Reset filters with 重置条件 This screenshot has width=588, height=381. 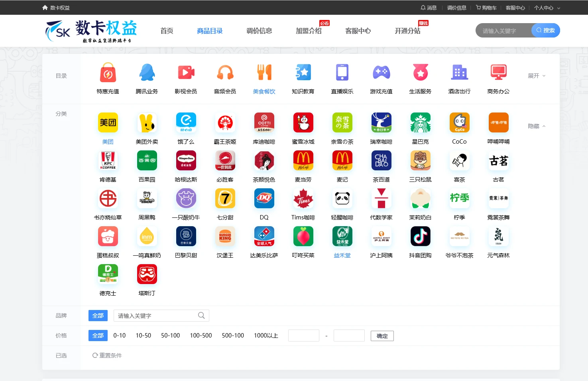tap(107, 355)
